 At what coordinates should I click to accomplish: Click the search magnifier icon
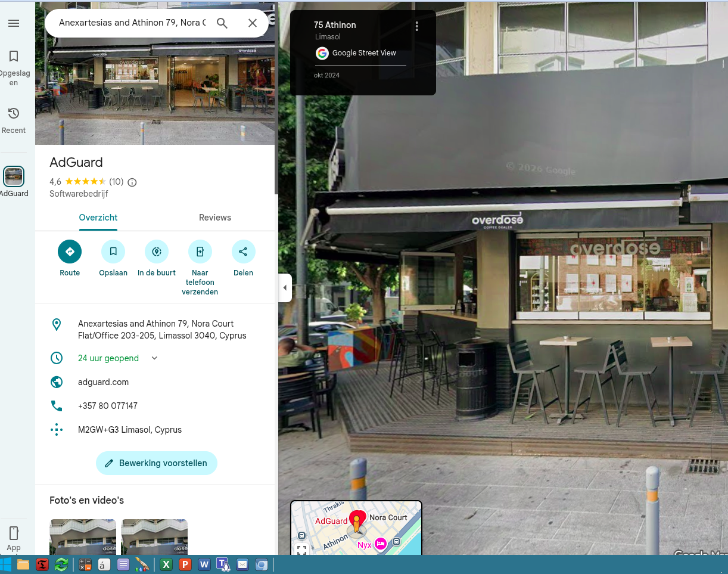(222, 23)
